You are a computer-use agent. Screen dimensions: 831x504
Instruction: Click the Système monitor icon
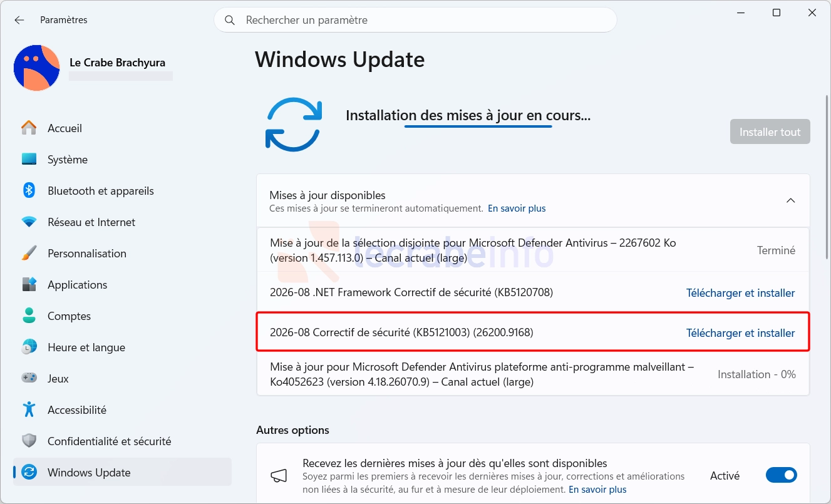pyautogui.click(x=29, y=159)
